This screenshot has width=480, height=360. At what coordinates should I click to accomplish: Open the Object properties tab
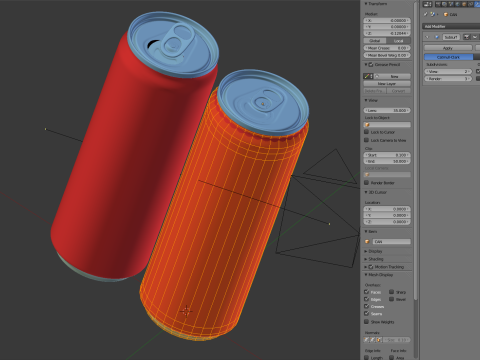(464, 4)
